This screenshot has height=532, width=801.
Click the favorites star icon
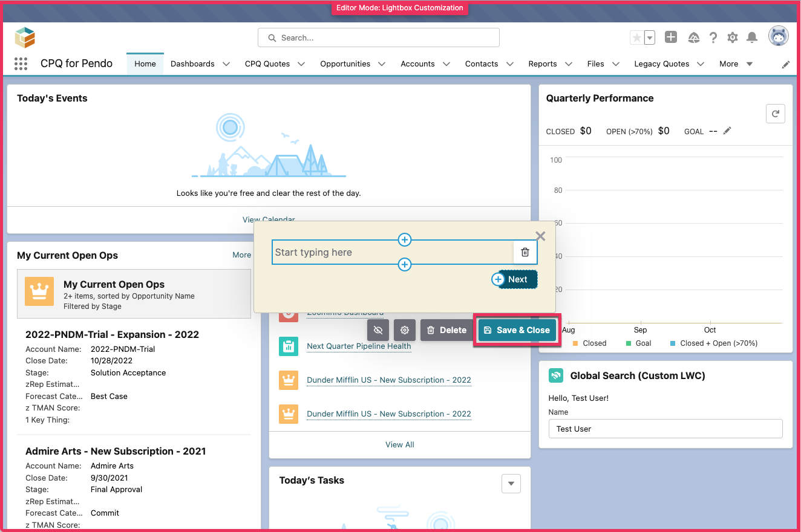[x=637, y=37]
